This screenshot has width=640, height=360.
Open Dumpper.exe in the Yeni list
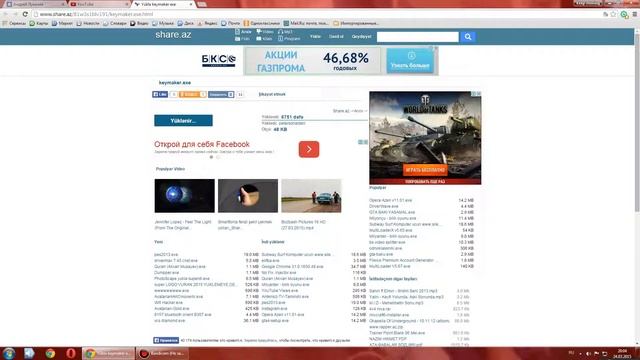(x=167, y=273)
